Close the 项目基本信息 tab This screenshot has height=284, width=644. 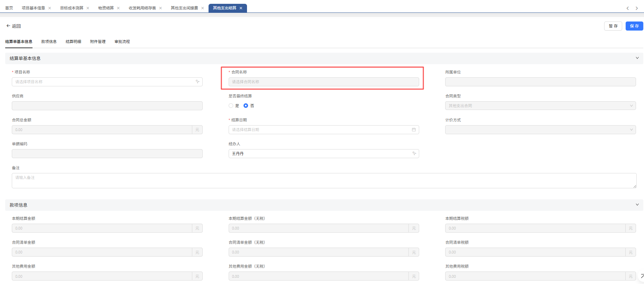pyautogui.click(x=50, y=8)
